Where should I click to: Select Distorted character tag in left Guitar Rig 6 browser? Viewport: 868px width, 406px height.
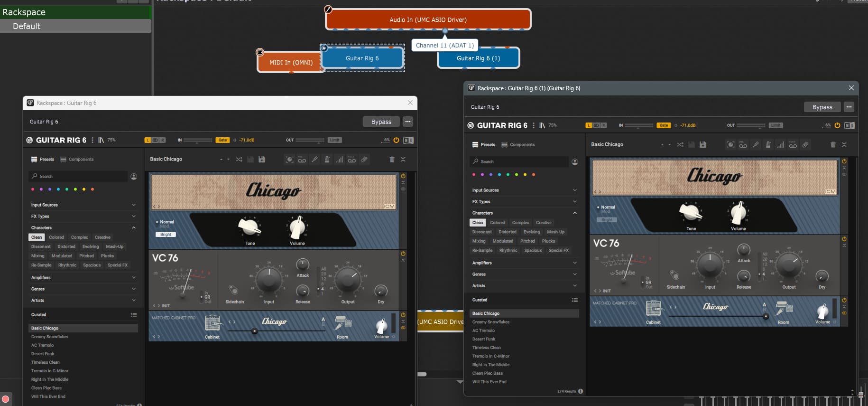66,247
